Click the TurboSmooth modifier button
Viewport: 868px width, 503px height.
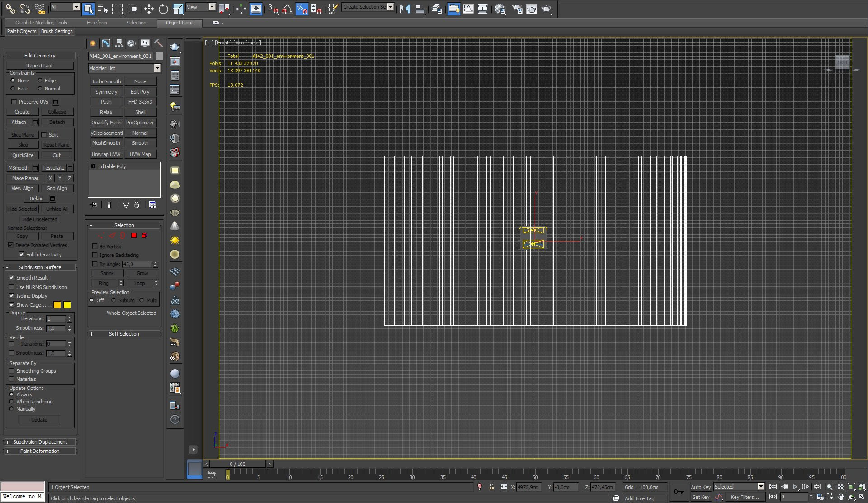click(106, 81)
